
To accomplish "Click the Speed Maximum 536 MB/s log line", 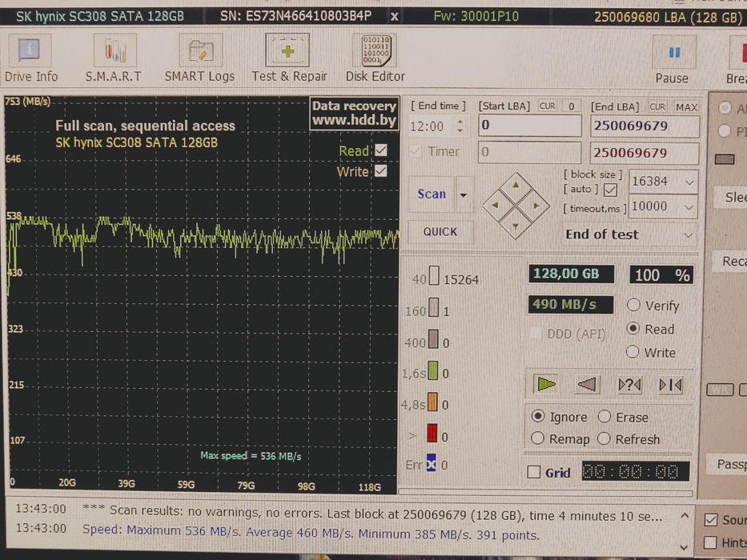I will (311, 532).
